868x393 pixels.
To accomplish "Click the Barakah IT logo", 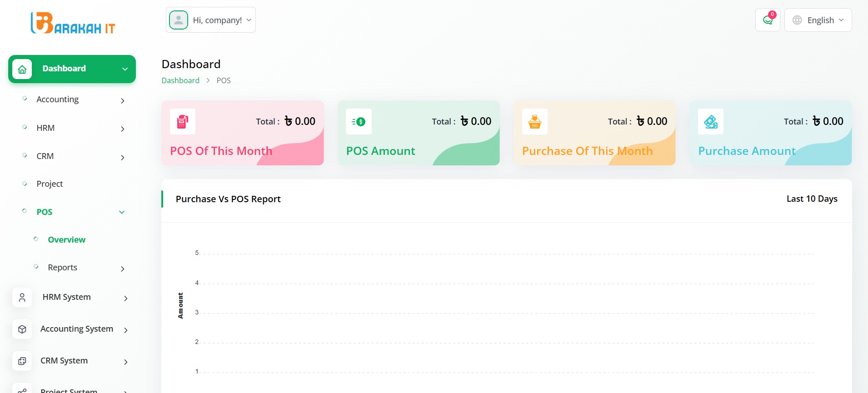I will pyautogui.click(x=73, y=23).
